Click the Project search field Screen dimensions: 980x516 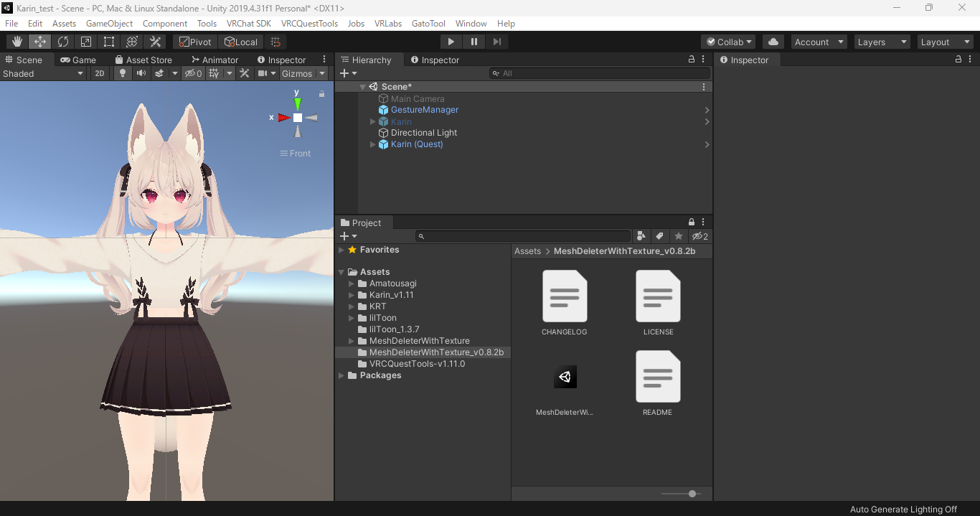523,236
